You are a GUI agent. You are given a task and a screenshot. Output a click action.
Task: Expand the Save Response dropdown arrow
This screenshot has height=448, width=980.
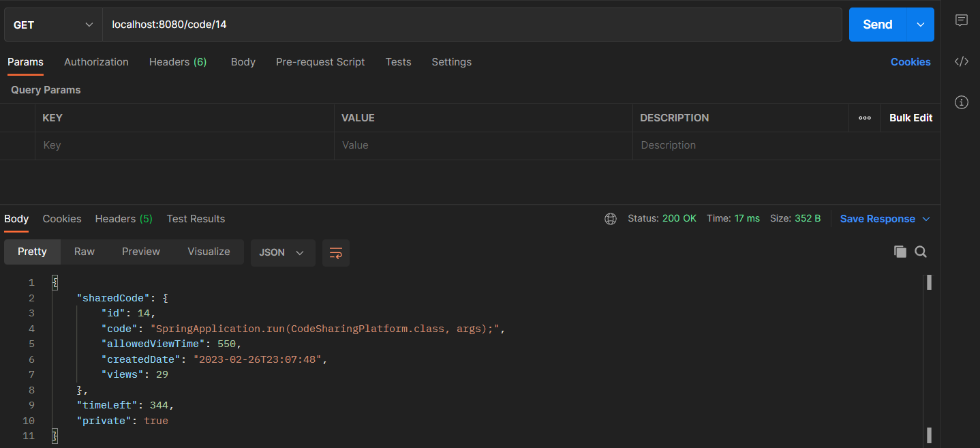[926, 219]
